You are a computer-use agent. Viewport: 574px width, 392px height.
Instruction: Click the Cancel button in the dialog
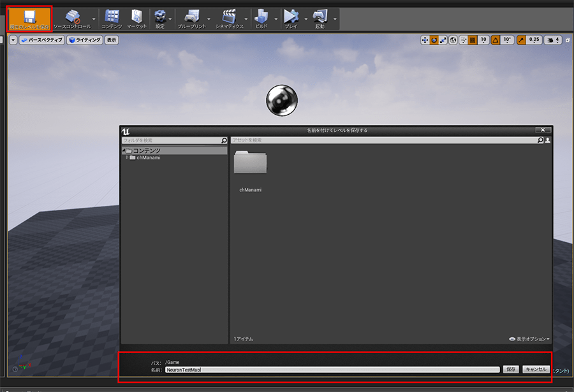pos(535,369)
